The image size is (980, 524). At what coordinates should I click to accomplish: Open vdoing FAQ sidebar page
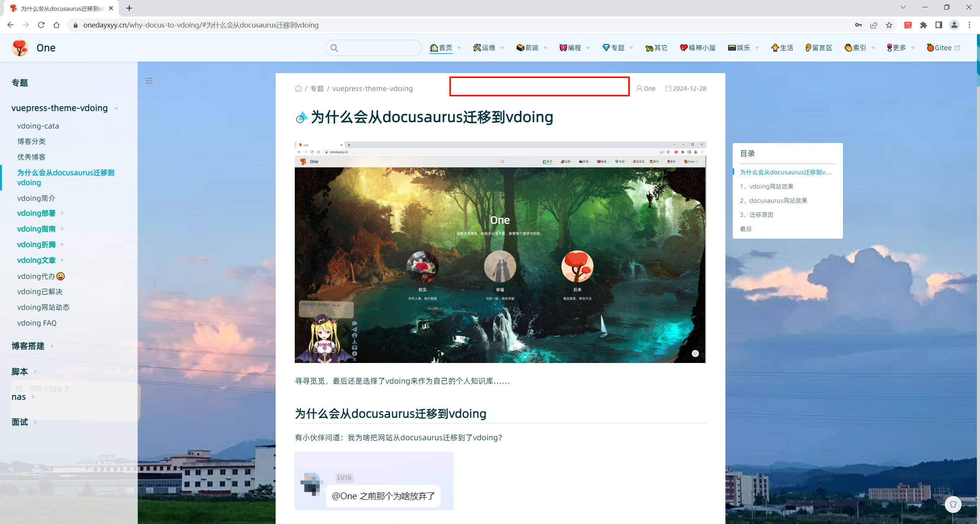(x=37, y=323)
